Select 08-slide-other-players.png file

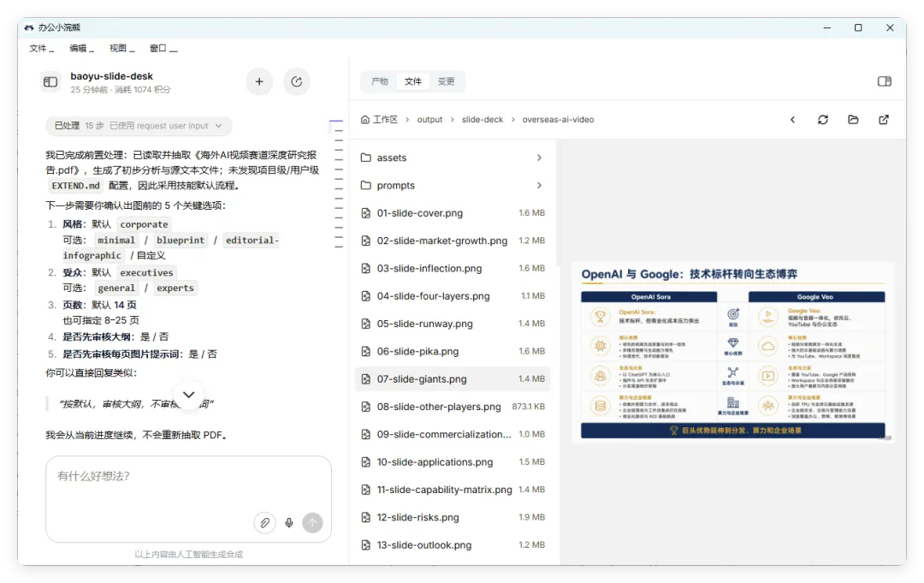(453, 407)
